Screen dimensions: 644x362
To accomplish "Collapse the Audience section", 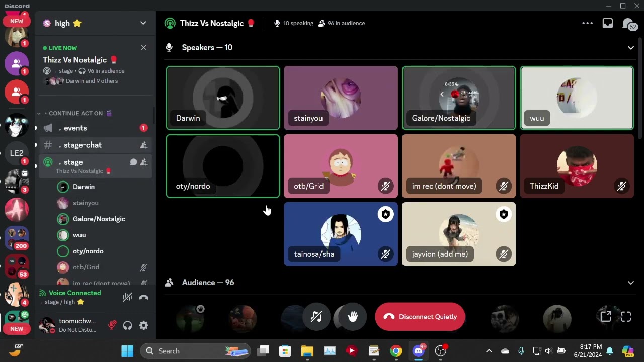I will coord(630,283).
